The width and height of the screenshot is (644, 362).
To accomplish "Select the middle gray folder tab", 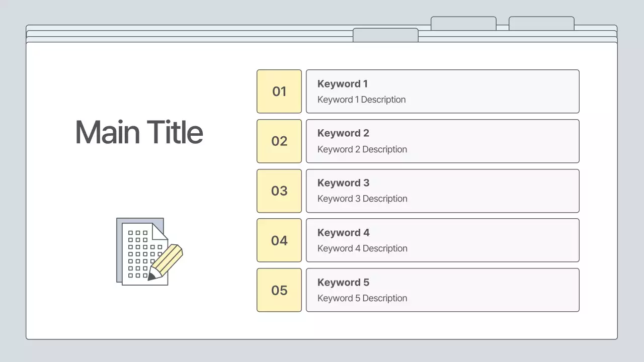I will [463, 24].
